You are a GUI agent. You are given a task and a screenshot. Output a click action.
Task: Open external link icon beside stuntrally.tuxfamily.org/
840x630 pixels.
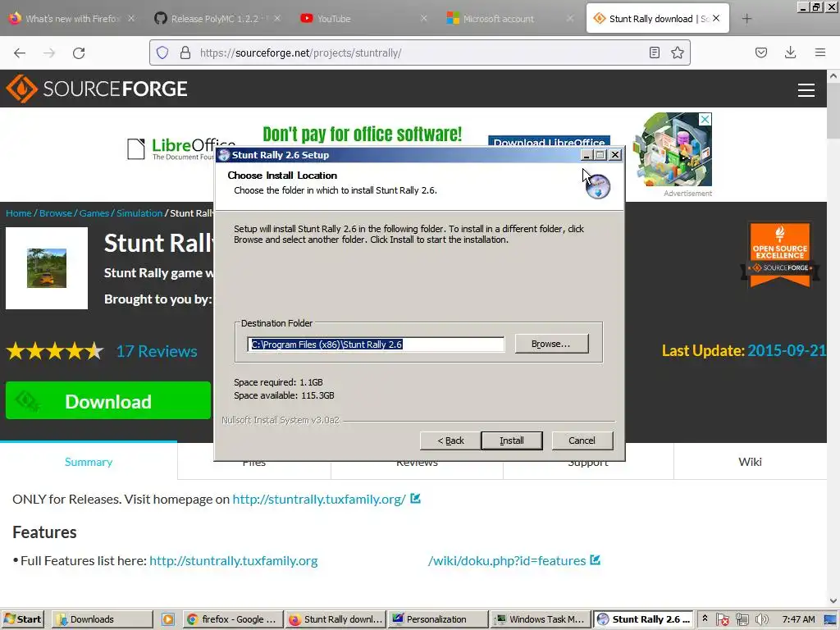click(415, 499)
